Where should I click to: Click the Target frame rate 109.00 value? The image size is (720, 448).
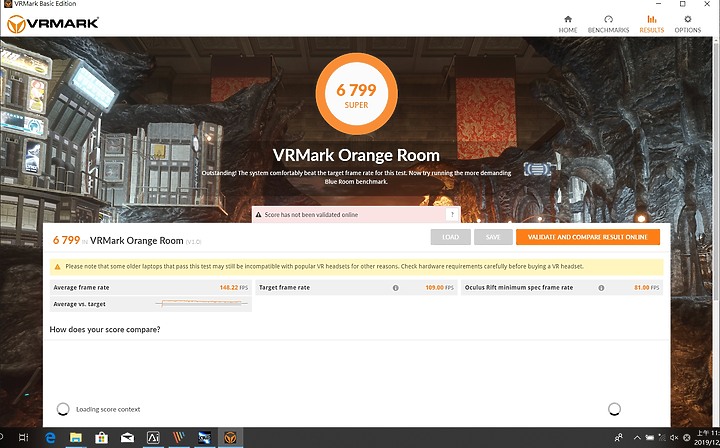coord(434,287)
